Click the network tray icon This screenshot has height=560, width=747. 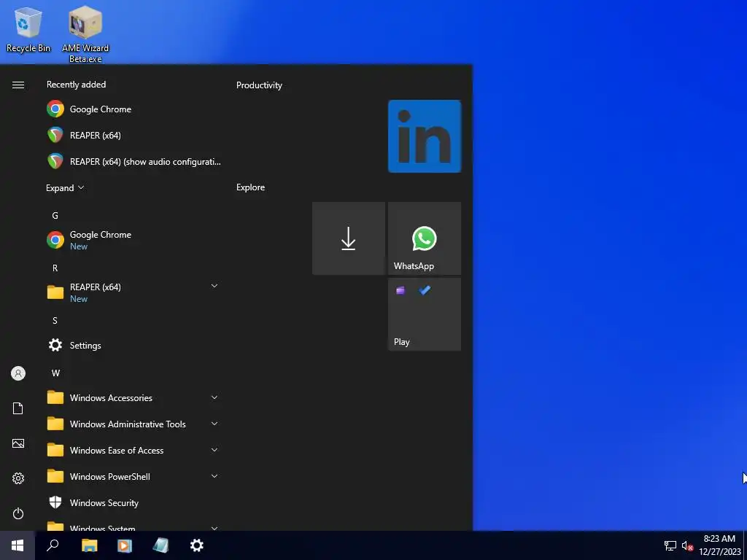coord(670,545)
